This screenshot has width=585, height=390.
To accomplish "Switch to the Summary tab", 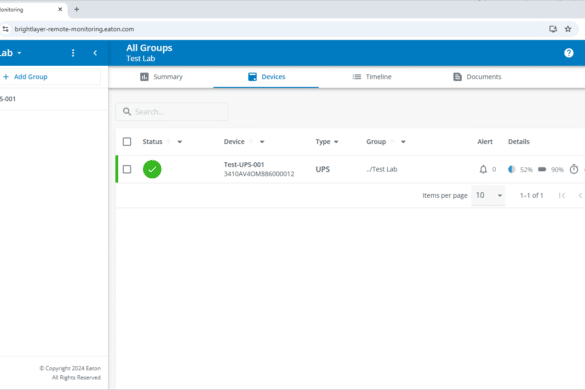I will coord(161,77).
